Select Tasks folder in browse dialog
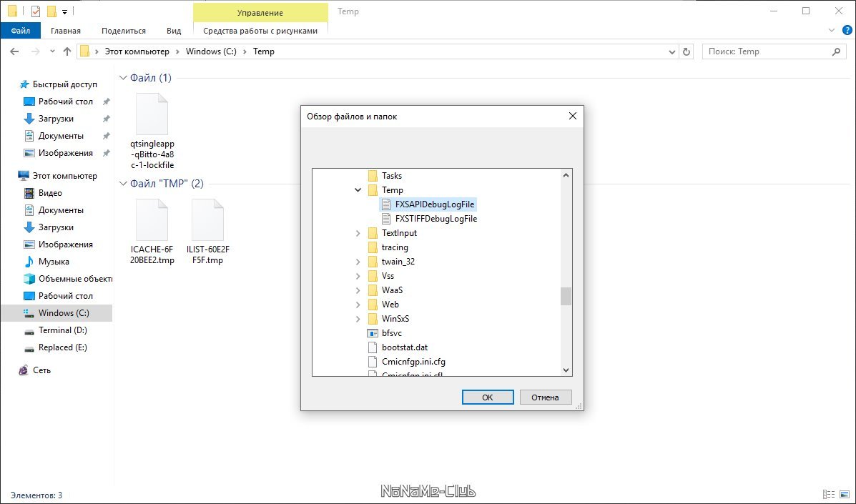This screenshot has width=856, height=504. pyautogui.click(x=391, y=176)
